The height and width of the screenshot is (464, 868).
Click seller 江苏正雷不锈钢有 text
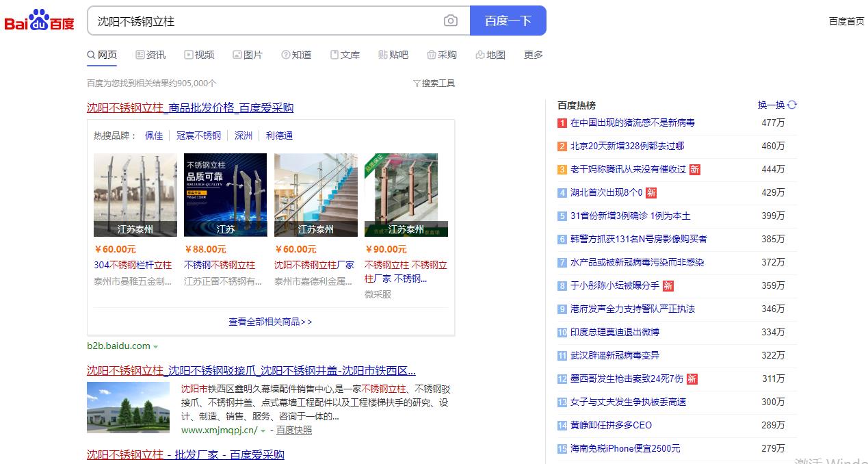[223, 281]
